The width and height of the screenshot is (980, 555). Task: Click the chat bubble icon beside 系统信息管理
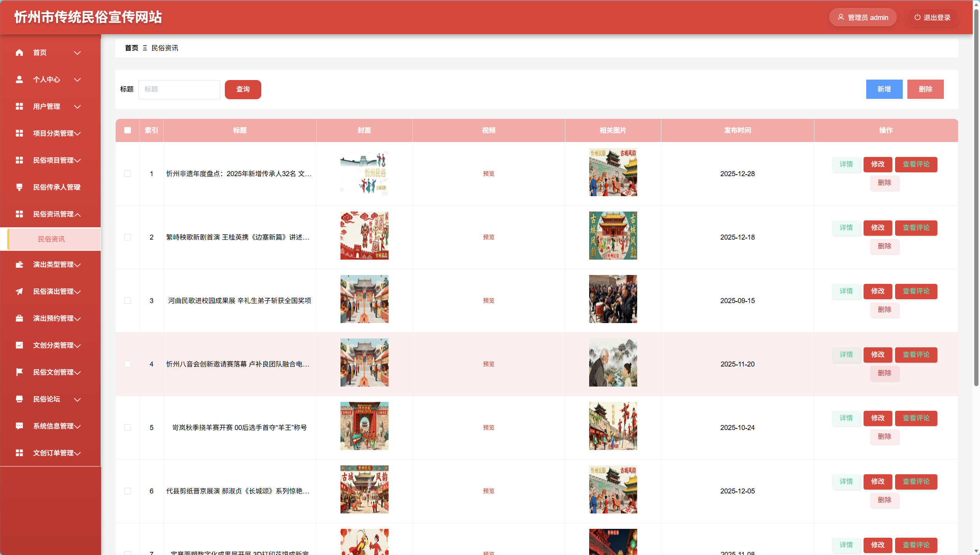[x=19, y=426]
